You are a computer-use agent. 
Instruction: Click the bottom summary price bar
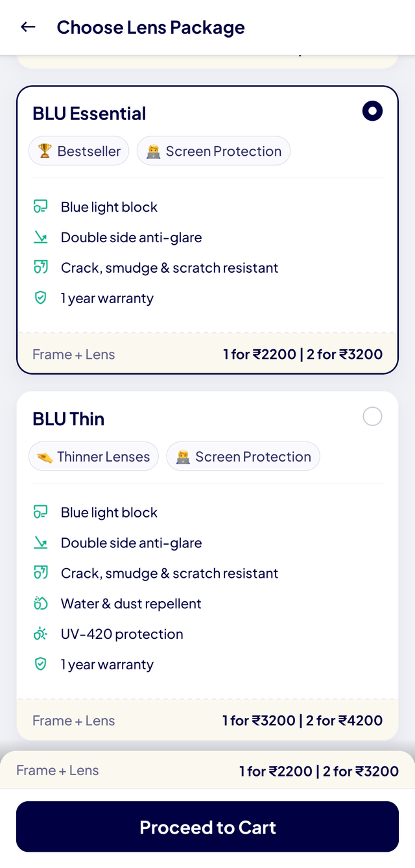point(207,771)
